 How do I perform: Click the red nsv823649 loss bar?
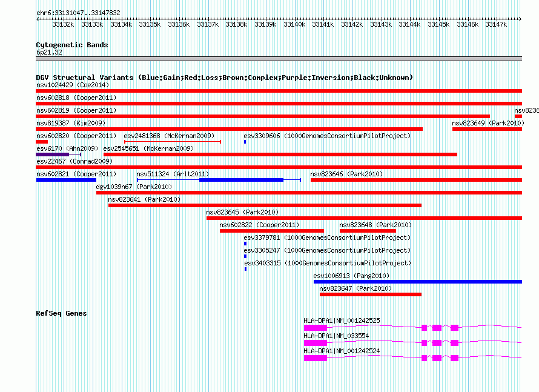487,129
